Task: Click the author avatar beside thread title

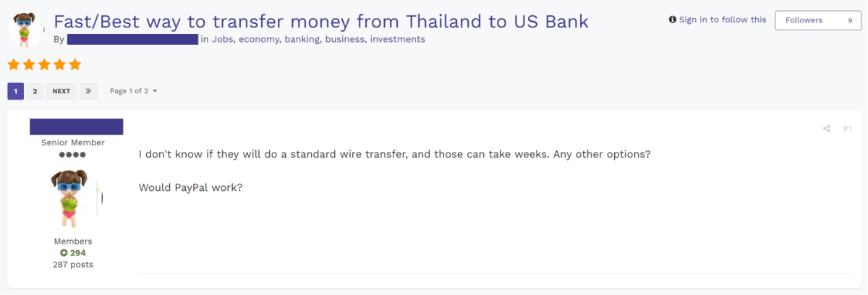Action: tap(26, 29)
